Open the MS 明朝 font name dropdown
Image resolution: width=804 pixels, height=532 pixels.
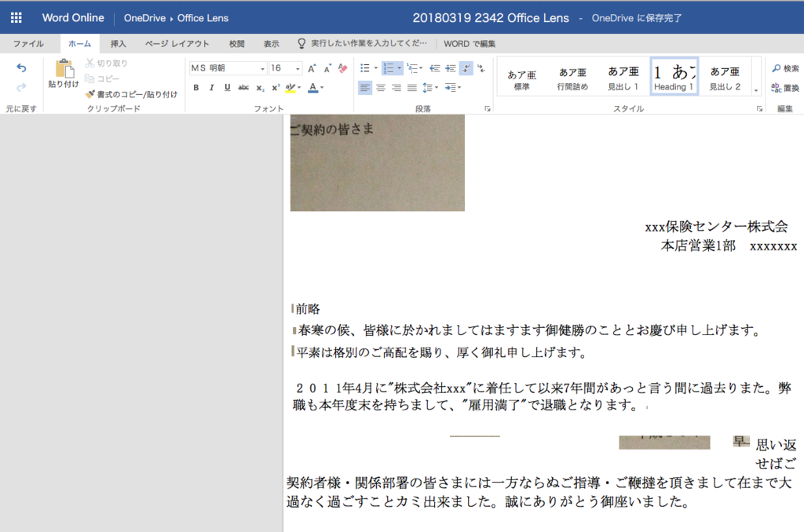[262, 69]
